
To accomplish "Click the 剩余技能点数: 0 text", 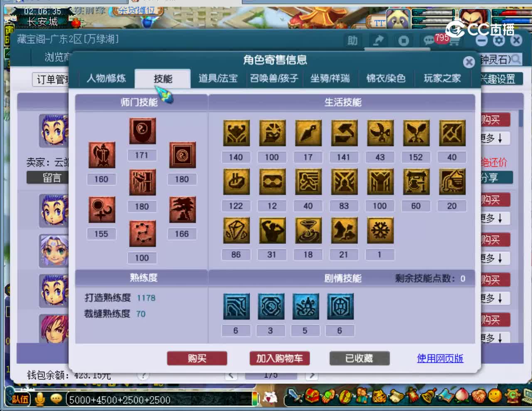I will pos(430,278).
